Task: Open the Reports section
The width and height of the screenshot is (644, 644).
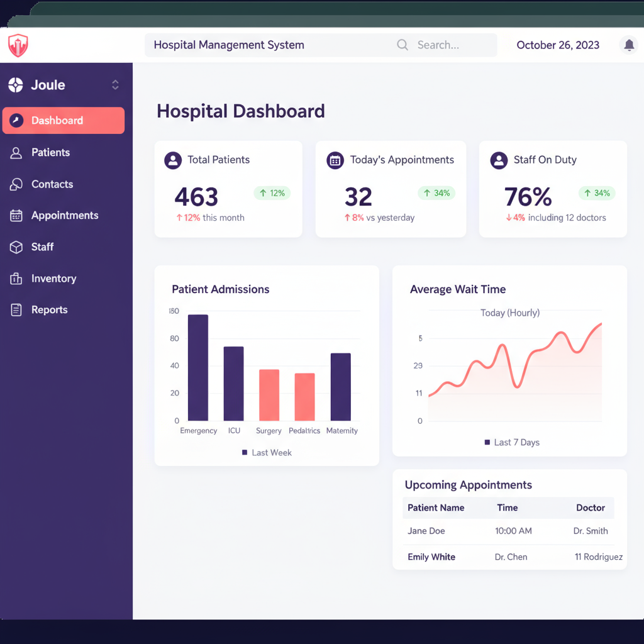Action: tap(49, 310)
